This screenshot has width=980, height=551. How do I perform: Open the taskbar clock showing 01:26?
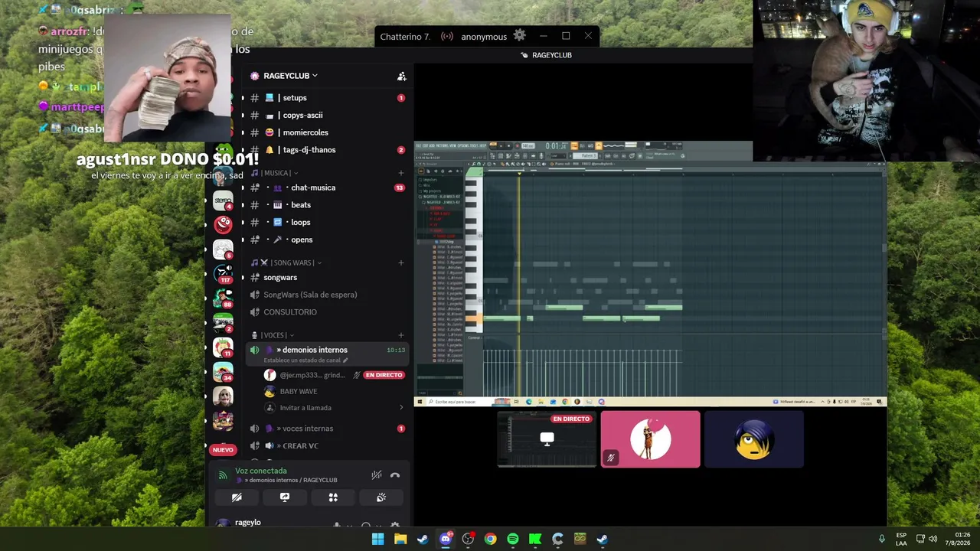[962, 539]
